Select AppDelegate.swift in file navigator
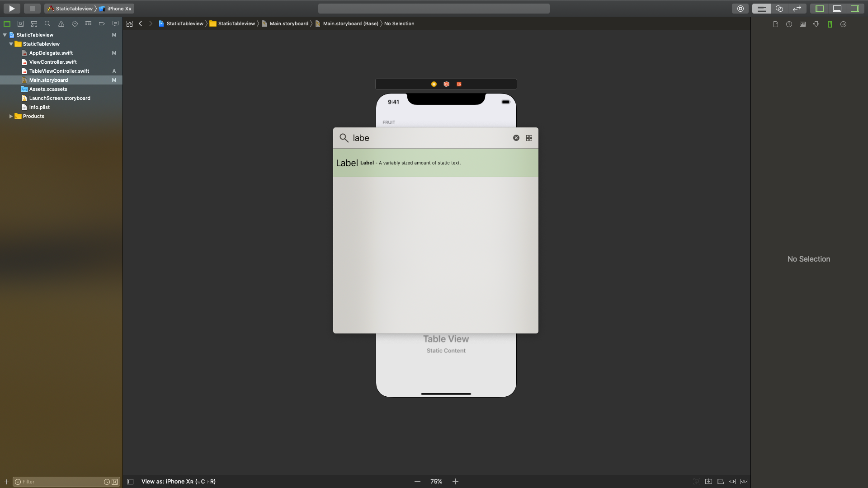Screen dimensions: 868x488 tap(51, 52)
